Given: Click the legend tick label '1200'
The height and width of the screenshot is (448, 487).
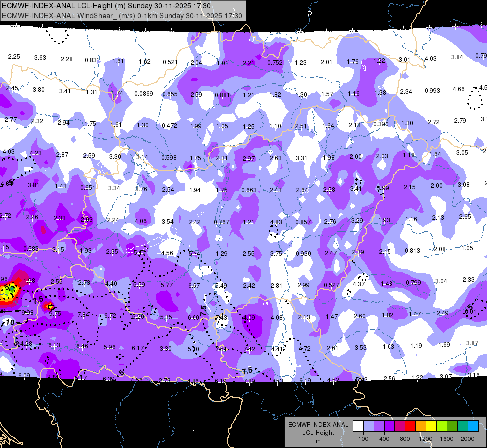Looking at the screenshot, I should (x=425, y=439).
